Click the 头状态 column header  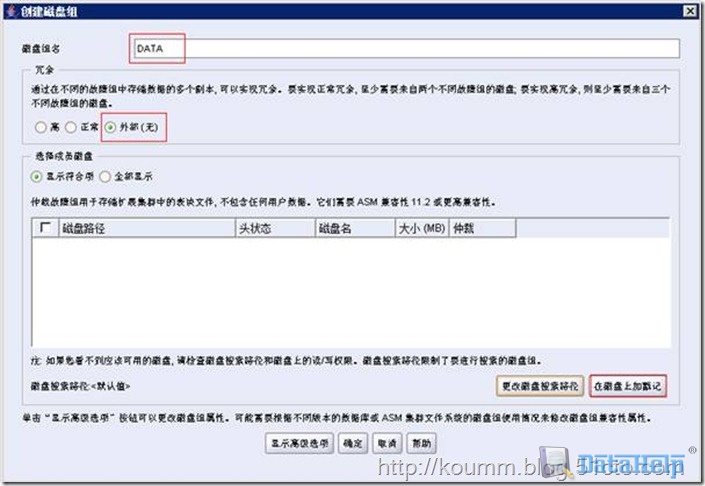coord(275,228)
